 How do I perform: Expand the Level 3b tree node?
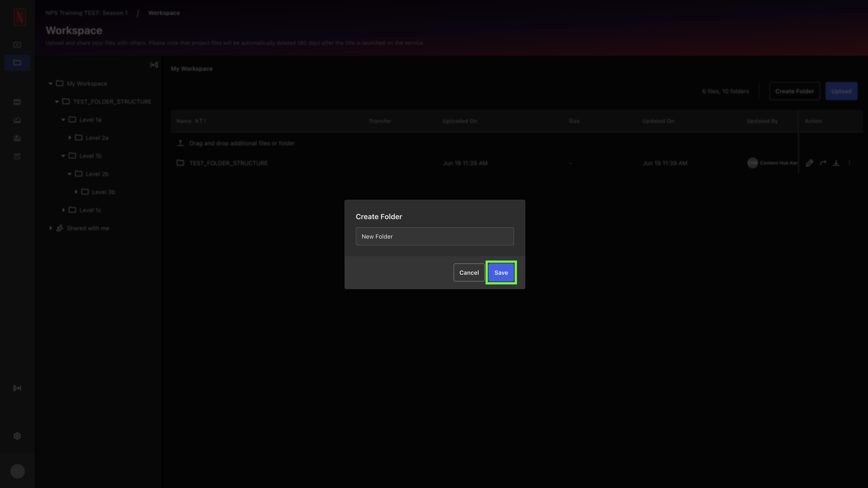click(x=76, y=192)
